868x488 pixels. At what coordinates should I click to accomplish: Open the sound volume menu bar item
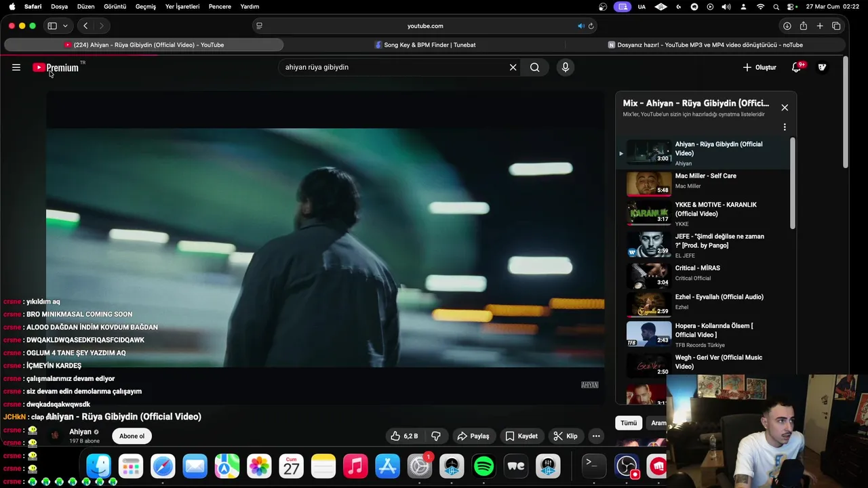pos(726,7)
